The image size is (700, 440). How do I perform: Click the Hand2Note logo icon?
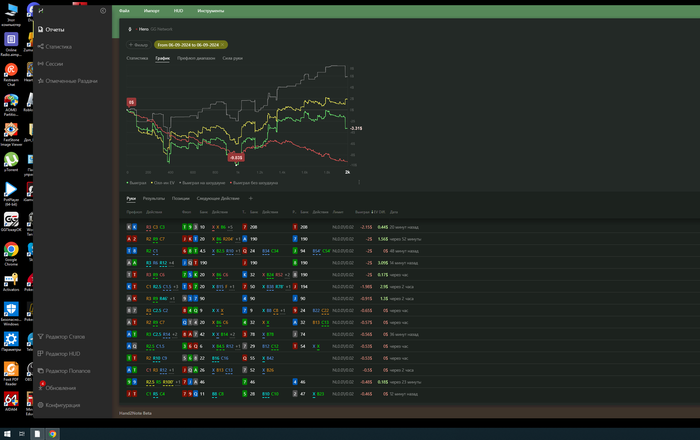point(41,11)
